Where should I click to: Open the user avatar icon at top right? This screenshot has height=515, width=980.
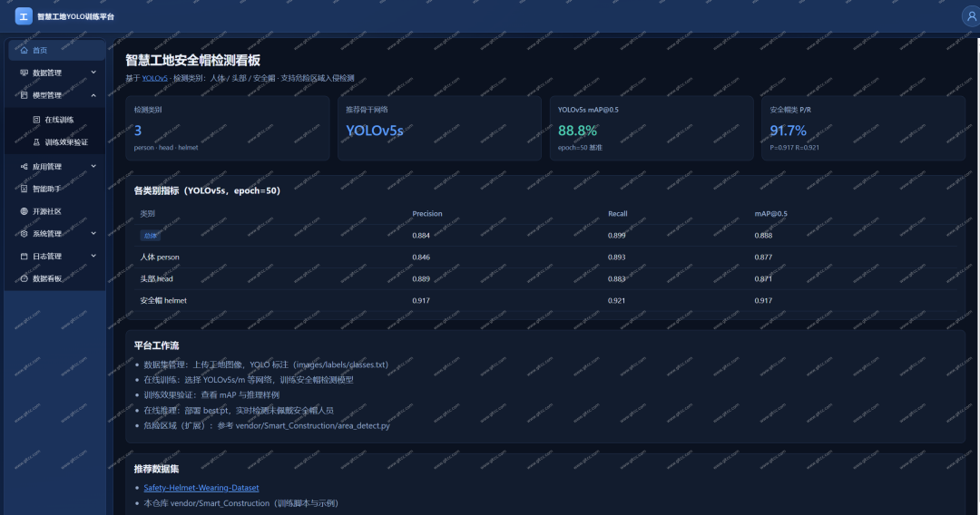pyautogui.click(x=971, y=17)
